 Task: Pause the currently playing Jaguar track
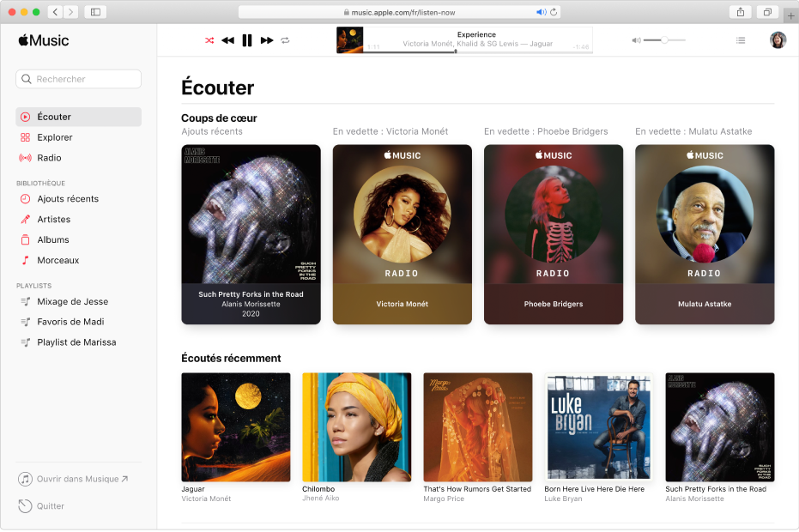click(x=247, y=39)
